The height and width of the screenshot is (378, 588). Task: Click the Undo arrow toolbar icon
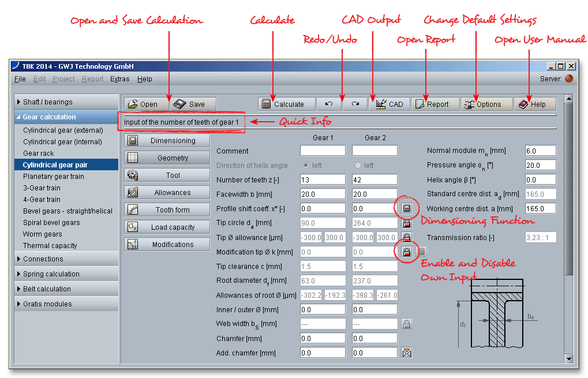pos(329,104)
